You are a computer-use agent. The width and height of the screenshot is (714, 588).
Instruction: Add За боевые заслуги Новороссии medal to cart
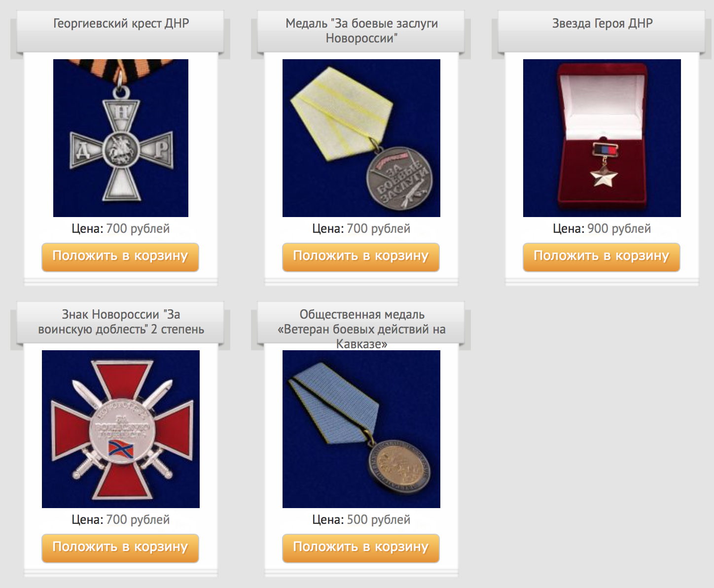coord(361,257)
